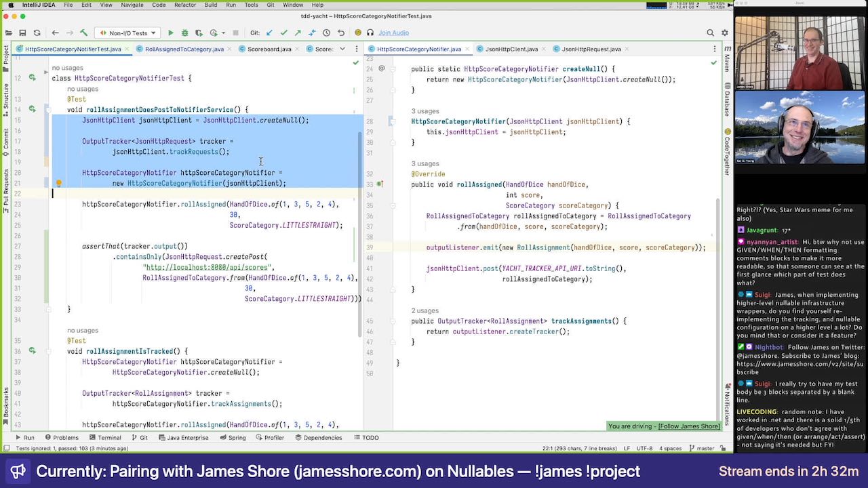
Task: Open the Refactor menu
Action: click(x=185, y=5)
